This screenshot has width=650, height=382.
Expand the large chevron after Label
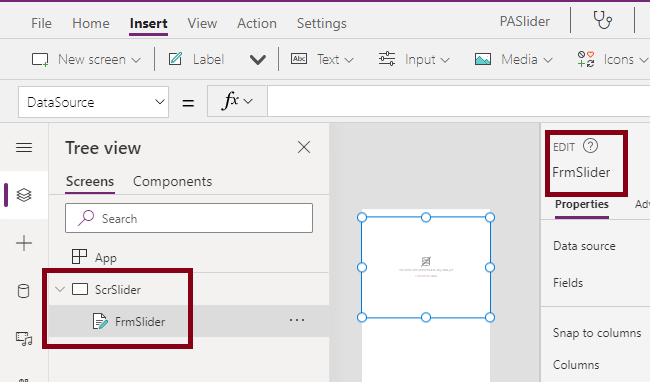[257, 60]
